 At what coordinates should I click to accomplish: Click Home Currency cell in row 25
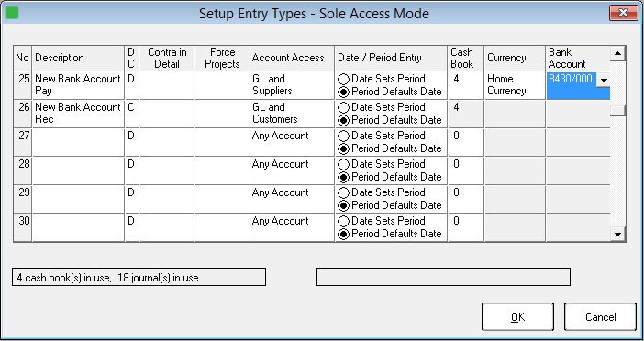coord(515,85)
